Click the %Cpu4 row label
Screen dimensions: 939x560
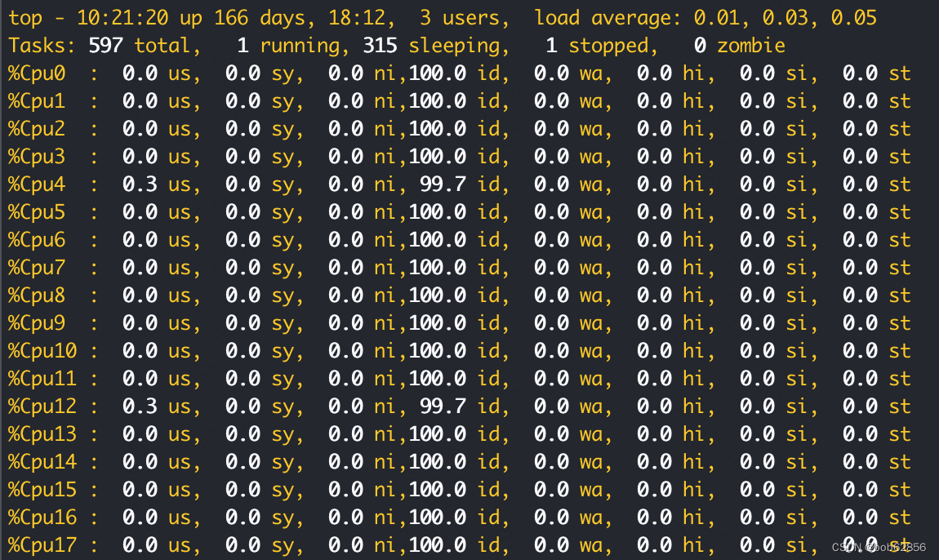point(37,184)
